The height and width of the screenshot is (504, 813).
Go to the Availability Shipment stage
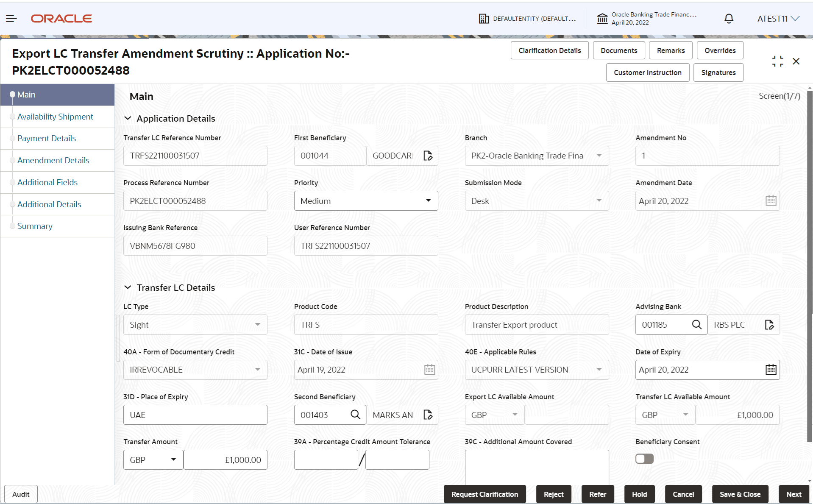coord(55,116)
